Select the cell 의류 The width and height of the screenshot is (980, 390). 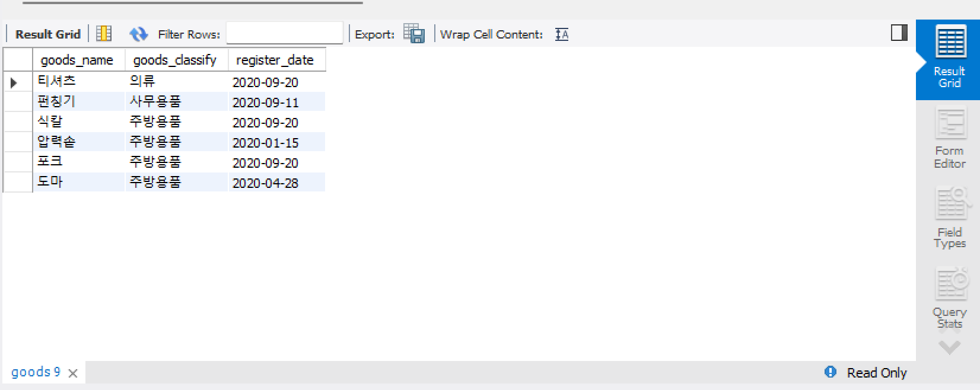pos(176,82)
